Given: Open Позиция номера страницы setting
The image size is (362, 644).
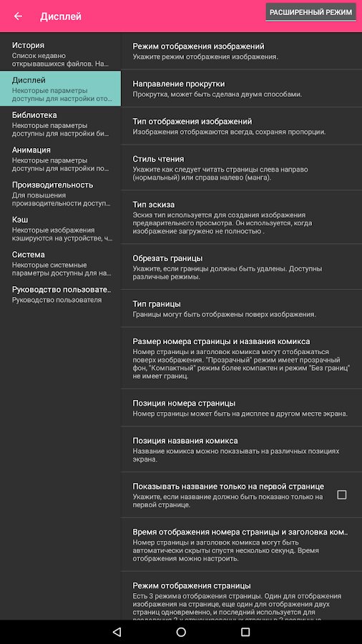Looking at the screenshot, I should 241,408.
